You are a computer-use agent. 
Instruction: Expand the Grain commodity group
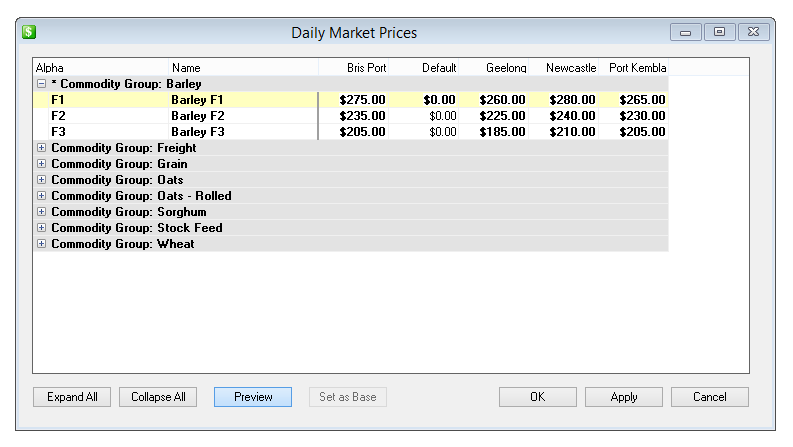41,164
